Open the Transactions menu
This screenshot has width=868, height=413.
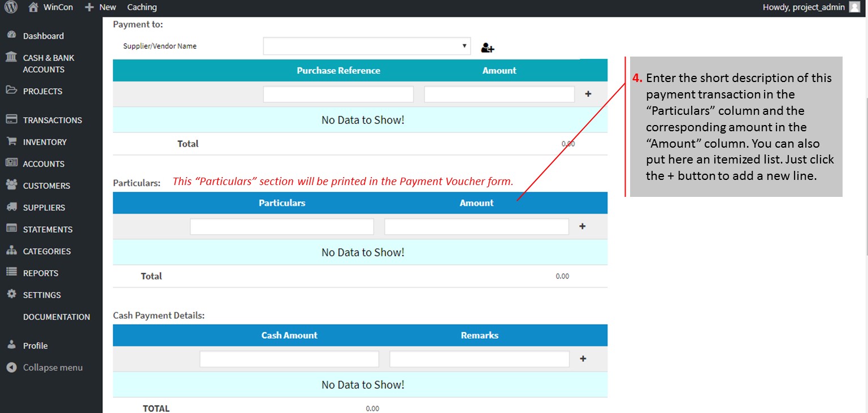52,120
